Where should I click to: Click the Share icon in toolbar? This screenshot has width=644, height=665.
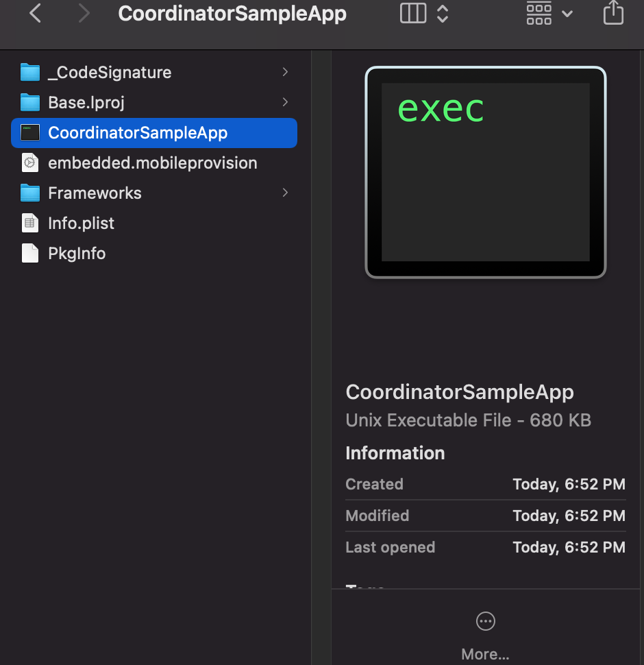point(612,13)
